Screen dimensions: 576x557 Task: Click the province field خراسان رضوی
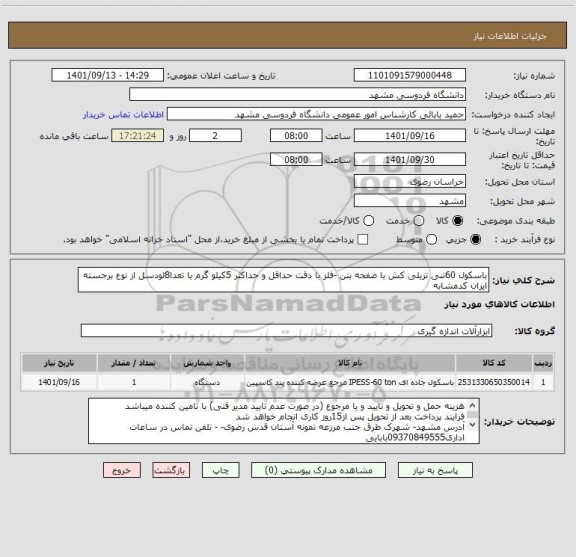tap(410, 182)
